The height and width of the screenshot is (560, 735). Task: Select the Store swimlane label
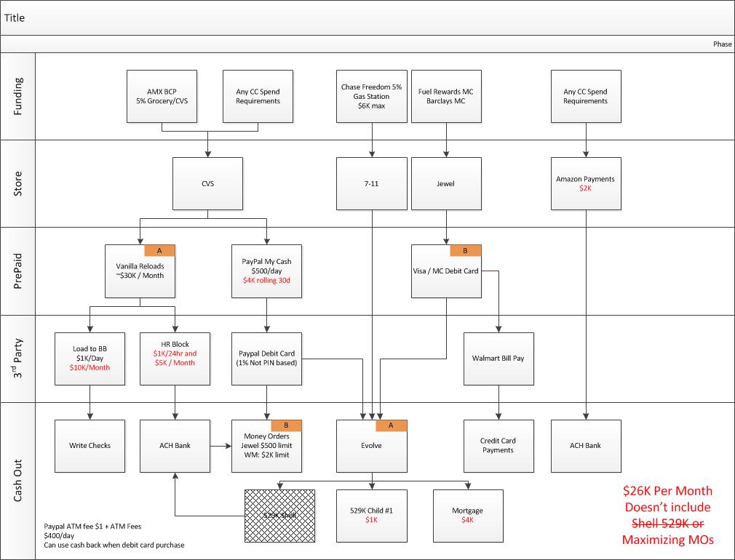point(17,184)
